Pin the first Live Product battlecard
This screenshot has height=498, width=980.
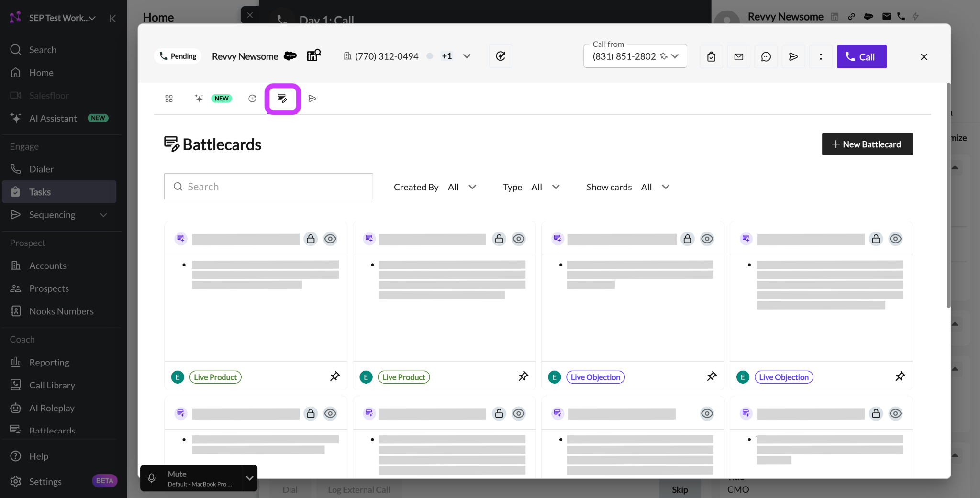point(335,376)
